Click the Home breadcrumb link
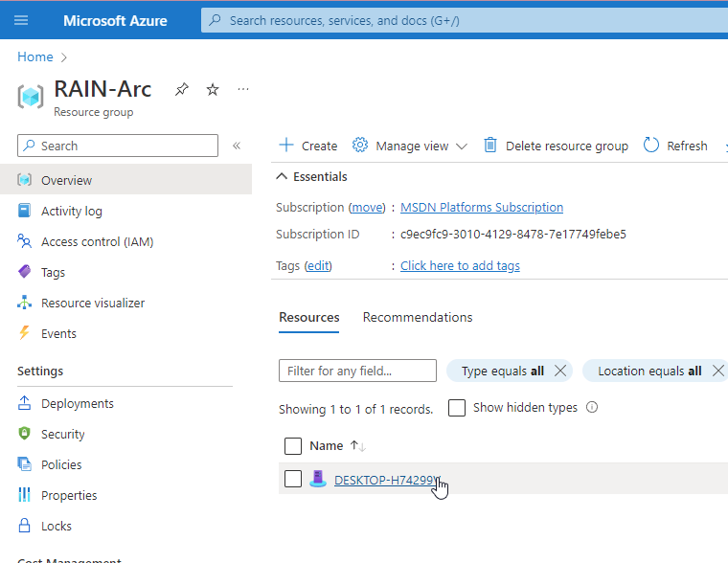 35,56
